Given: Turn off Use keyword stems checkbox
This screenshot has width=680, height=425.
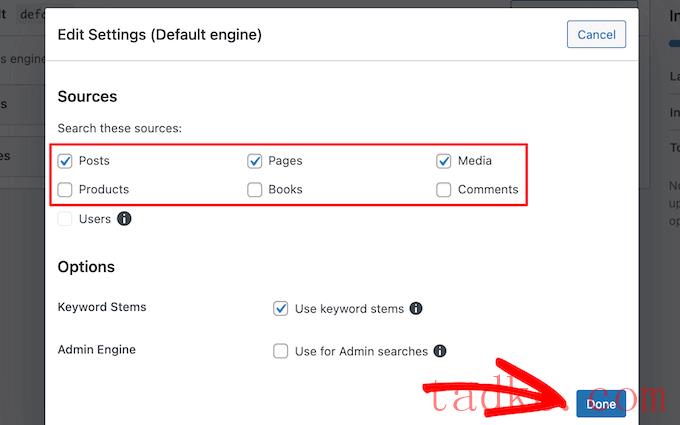Looking at the screenshot, I should click(281, 309).
